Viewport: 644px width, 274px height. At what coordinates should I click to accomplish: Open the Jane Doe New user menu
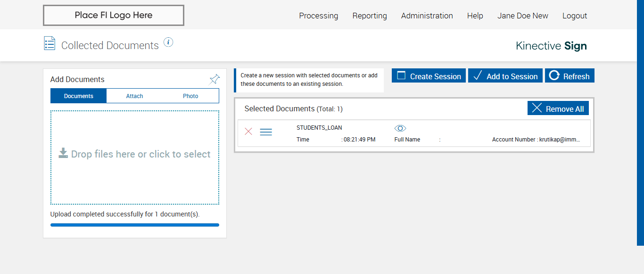[522, 16]
